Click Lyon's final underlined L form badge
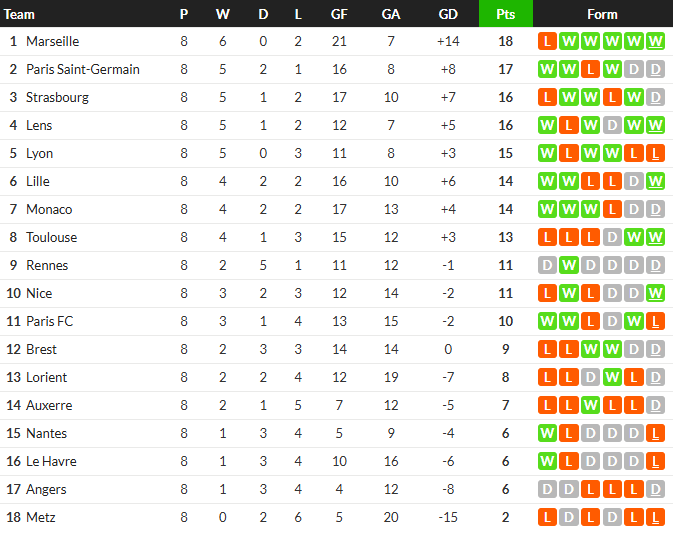This screenshot has height=539, width=673. [x=655, y=153]
